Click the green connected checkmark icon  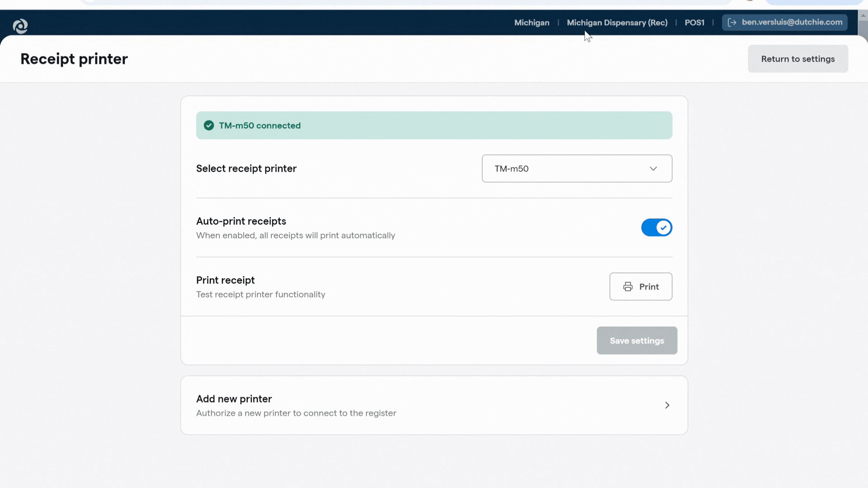coord(209,126)
